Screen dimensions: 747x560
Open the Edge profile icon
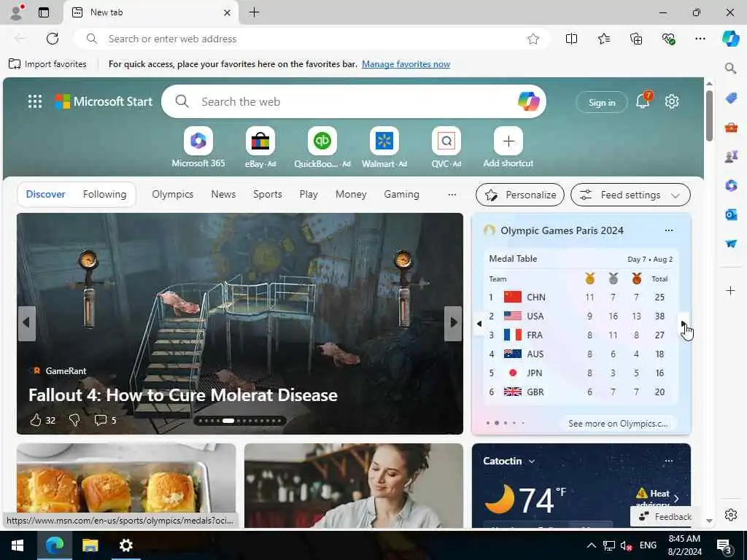pyautogui.click(x=17, y=12)
